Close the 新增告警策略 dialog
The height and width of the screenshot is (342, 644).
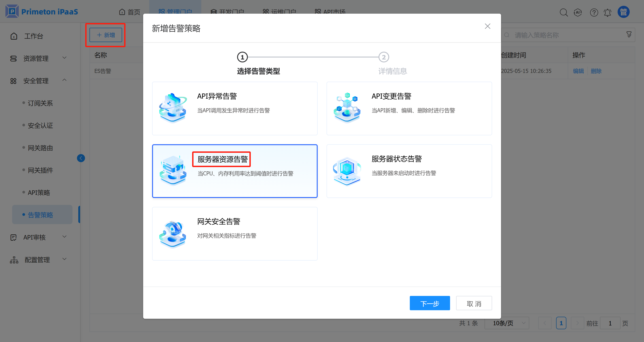click(x=487, y=26)
